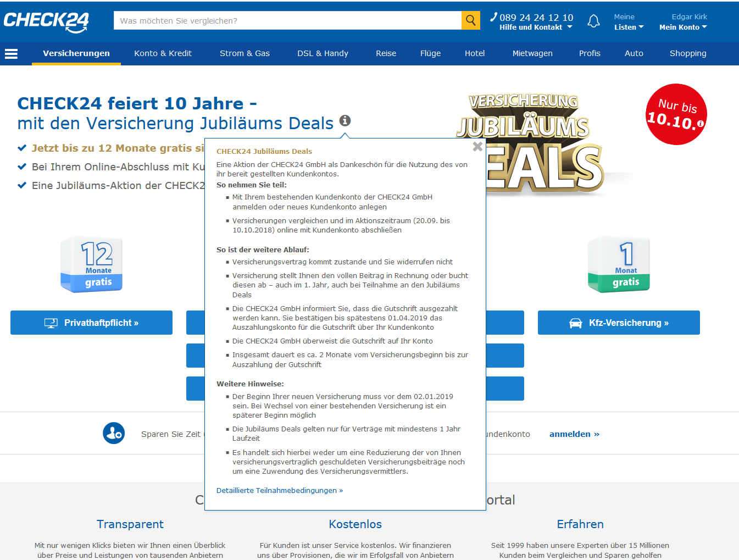Open the Profis tab

coord(590,53)
